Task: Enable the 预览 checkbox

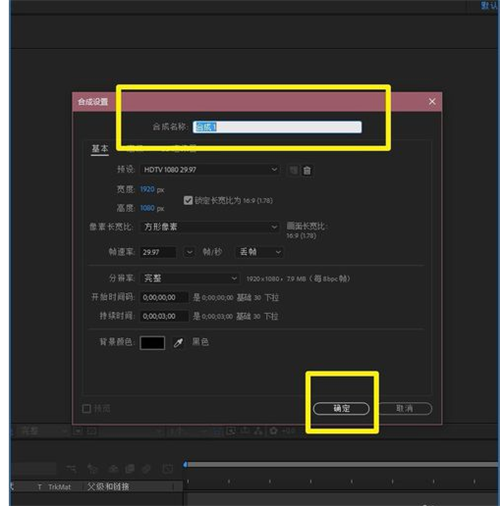Action: point(86,408)
